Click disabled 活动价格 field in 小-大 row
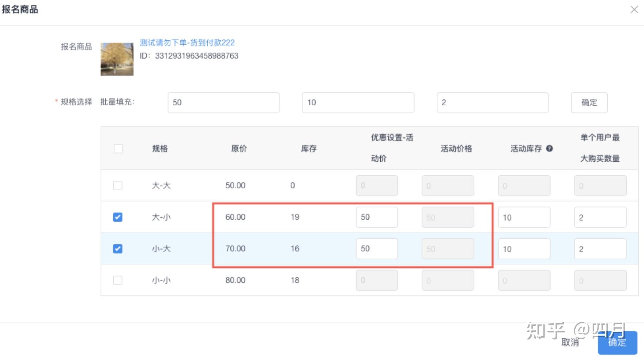This screenshot has width=644, height=357. (448, 249)
